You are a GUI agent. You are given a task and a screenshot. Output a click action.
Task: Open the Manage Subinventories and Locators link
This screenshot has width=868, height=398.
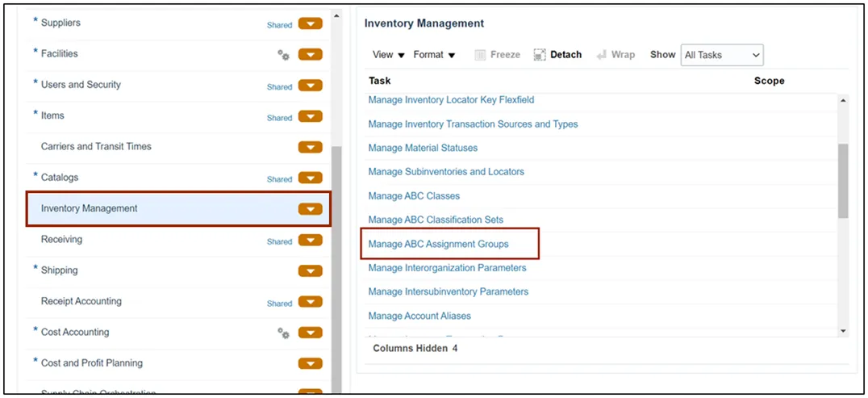446,172
